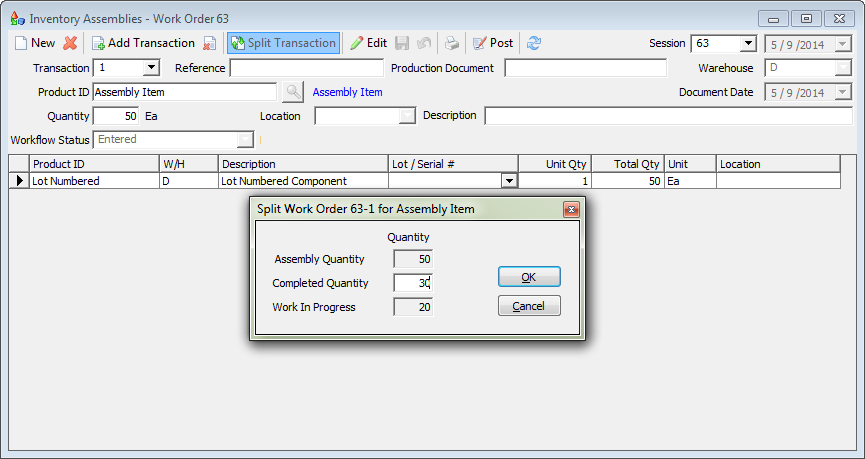Click into the Reference field

[x=307, y=68]
